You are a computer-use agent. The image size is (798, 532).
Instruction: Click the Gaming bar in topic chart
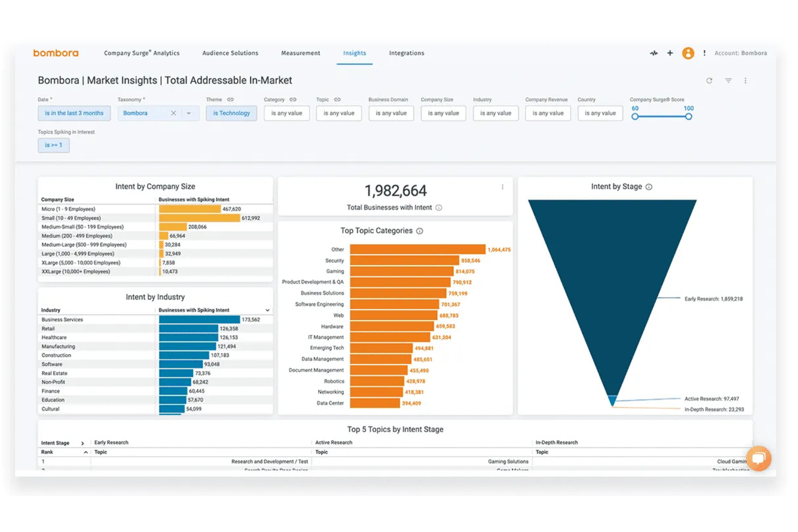point(402,271)
